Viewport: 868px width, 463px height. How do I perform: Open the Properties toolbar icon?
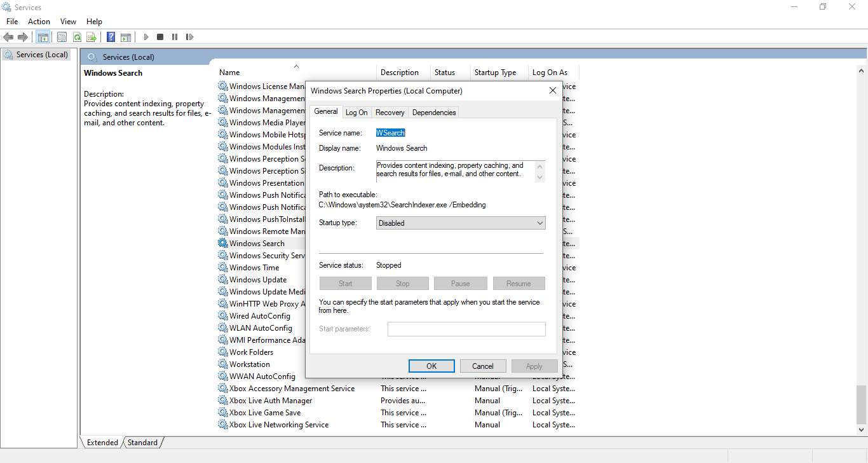[x=62, y=38]
